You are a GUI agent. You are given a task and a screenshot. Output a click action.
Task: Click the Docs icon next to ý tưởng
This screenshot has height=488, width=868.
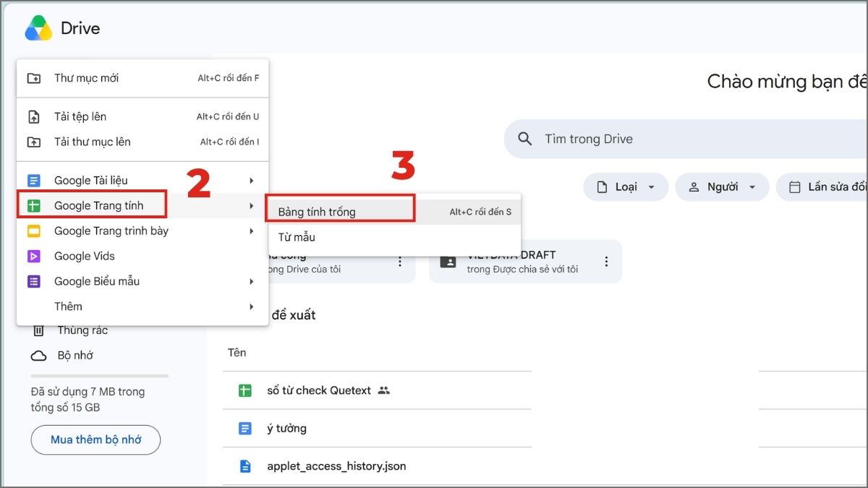[x=245, y=428]
